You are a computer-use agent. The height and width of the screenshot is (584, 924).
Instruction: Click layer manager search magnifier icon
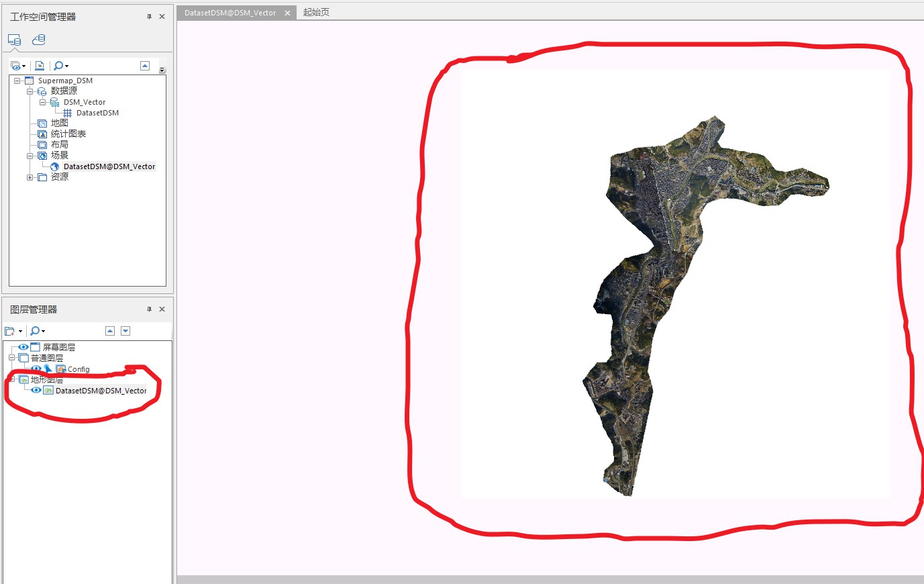coord(35,331)
